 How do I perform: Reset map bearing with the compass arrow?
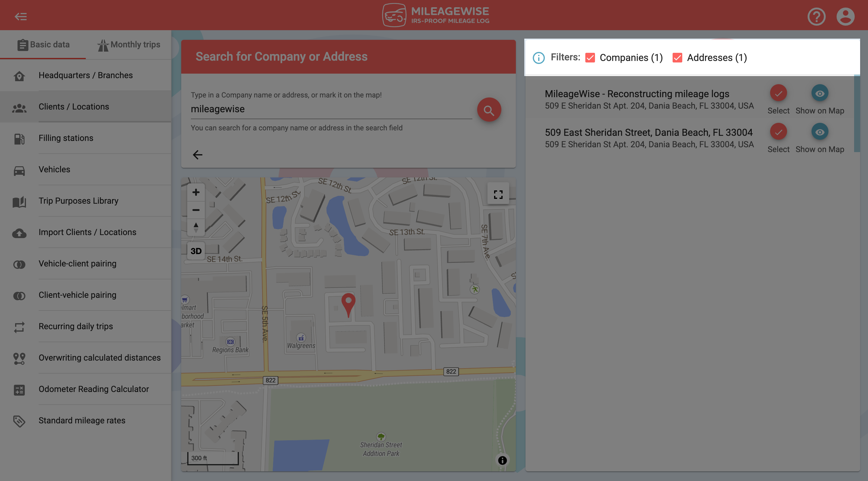click(x=196, y=227)
